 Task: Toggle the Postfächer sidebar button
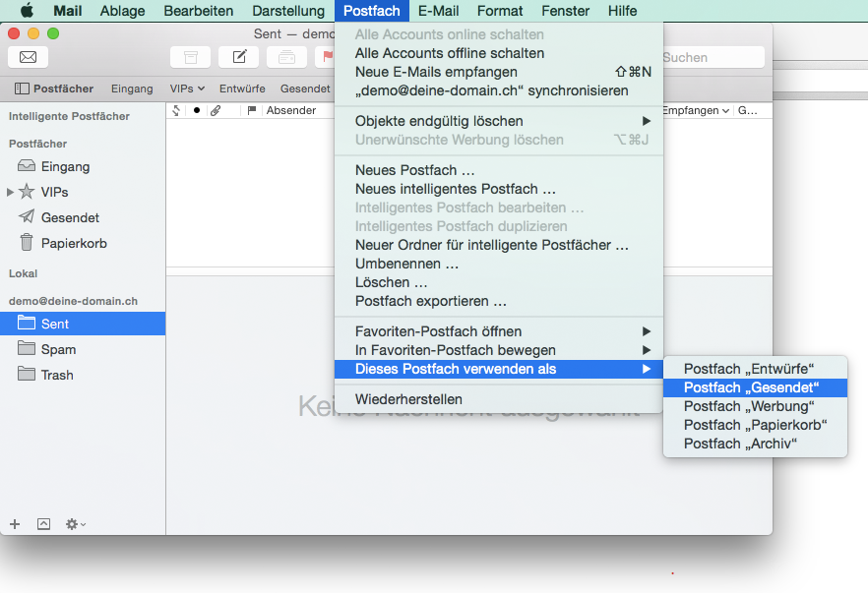[54, 89]
